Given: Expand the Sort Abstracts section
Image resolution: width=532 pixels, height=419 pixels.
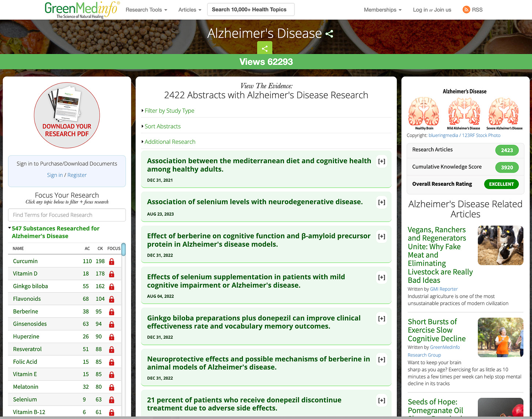Looking at the screenshot, I should click(162, 126).
